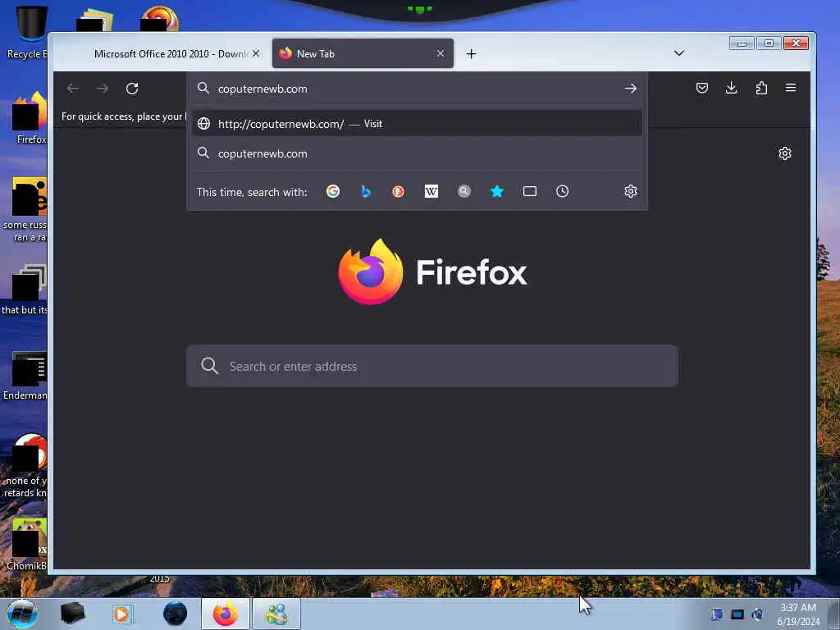
Task: Click the address bar containing coputernewb.com
Action: [x=418, y=89]
